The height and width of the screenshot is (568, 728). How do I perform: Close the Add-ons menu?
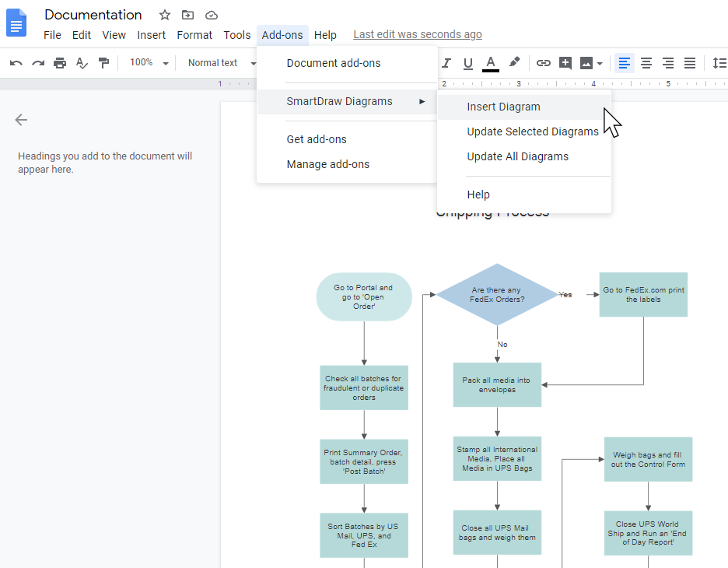(282, 35)
